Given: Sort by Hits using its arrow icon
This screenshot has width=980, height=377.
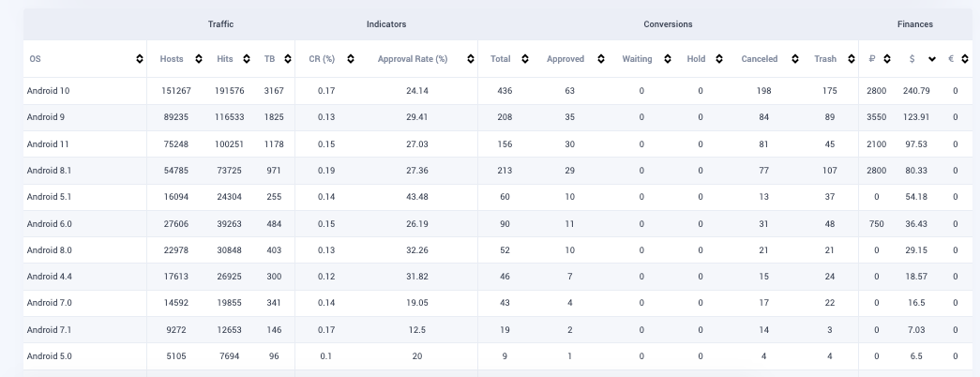Looking at the screenshot, I should click(248, 59).
